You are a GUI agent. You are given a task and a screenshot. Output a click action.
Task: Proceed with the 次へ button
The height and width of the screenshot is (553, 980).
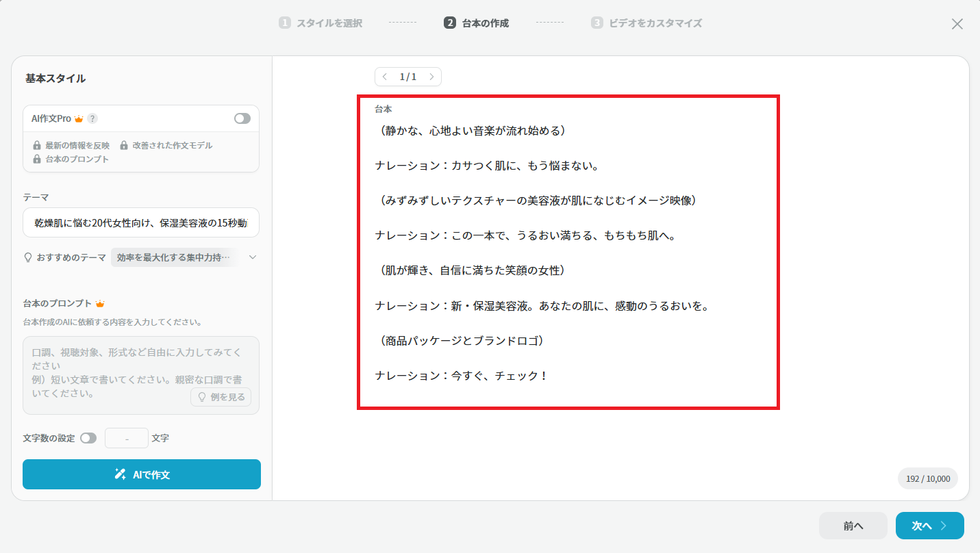tap(930, 526)
